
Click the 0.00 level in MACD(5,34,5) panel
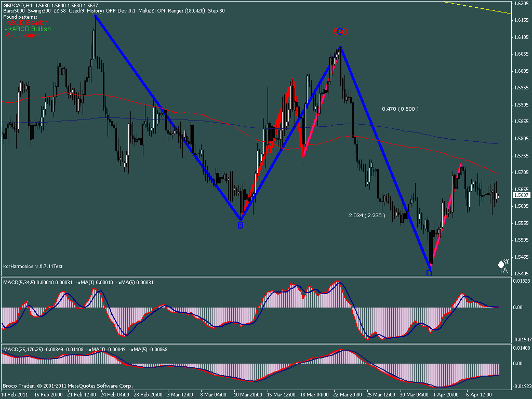[518, 308]
